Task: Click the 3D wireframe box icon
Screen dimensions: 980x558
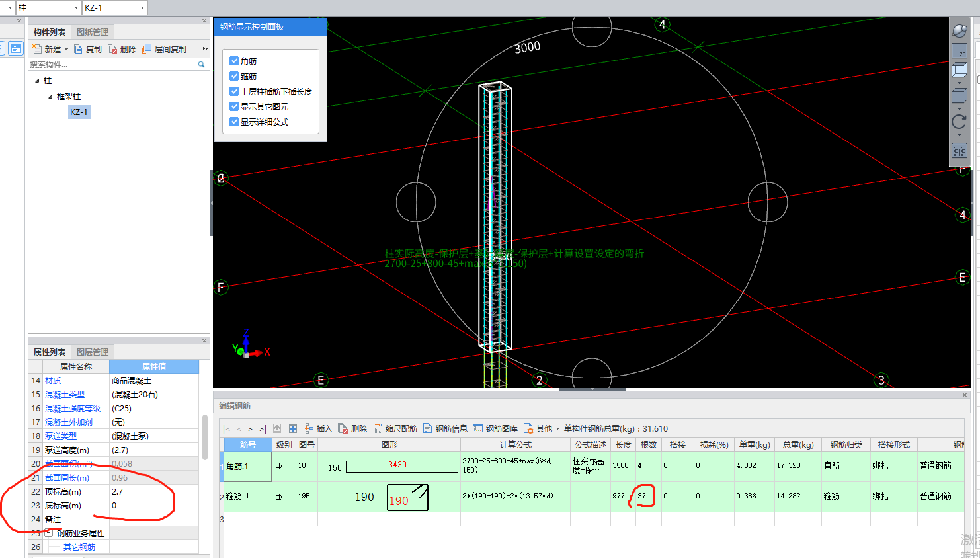Action: (x=959, y=70)
